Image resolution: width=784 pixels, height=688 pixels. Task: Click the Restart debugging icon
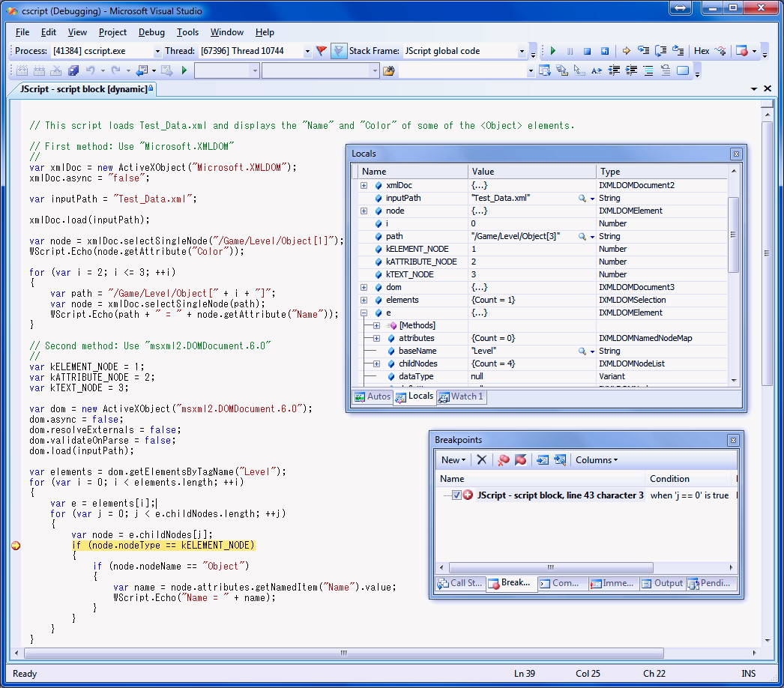(x=605, y=51)
